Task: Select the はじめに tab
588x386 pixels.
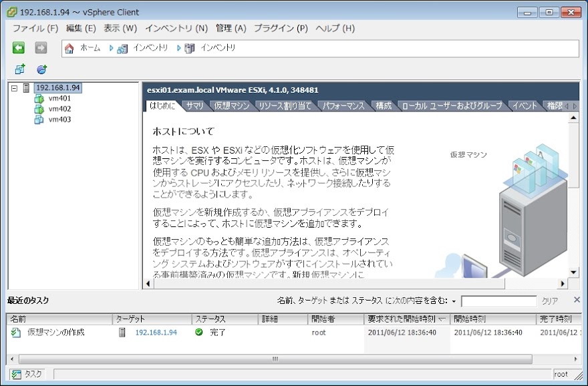Action: click(x=162, y=106)
